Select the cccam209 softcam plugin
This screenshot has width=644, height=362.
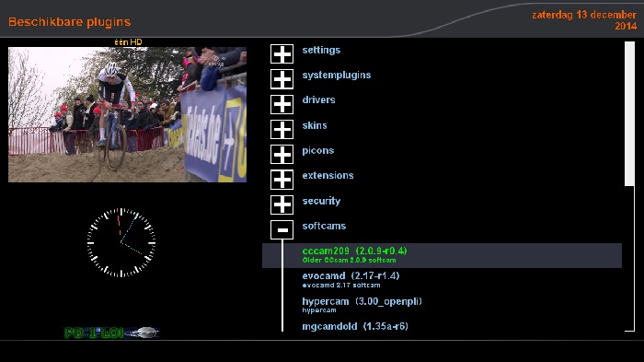pyautogui.click(x=442, y=255)
